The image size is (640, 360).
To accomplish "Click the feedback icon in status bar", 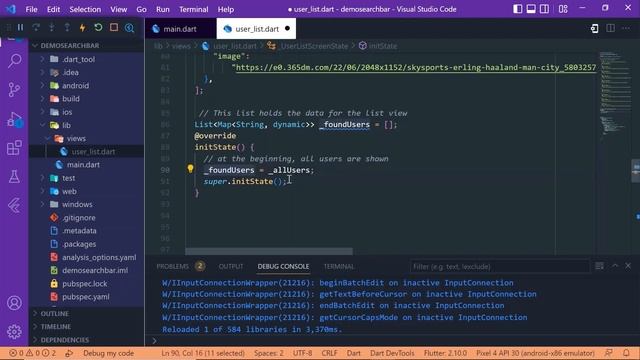I will click(609, 353).
